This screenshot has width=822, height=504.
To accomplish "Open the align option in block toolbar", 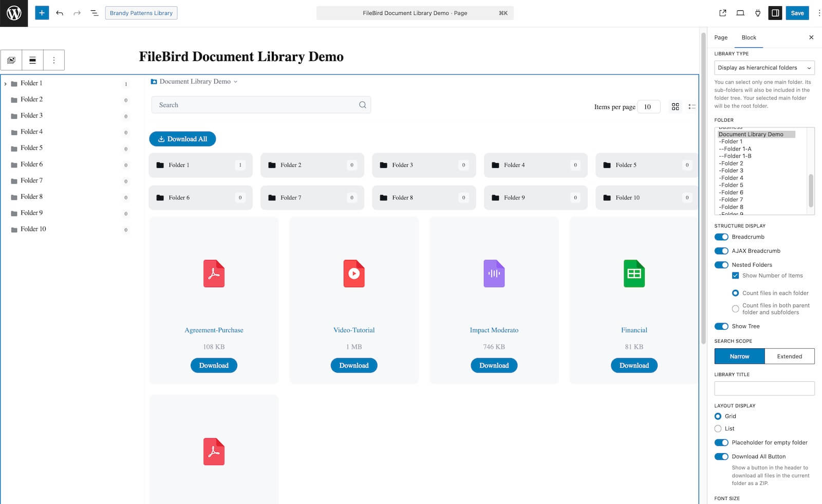I will (x=32, y=60).
